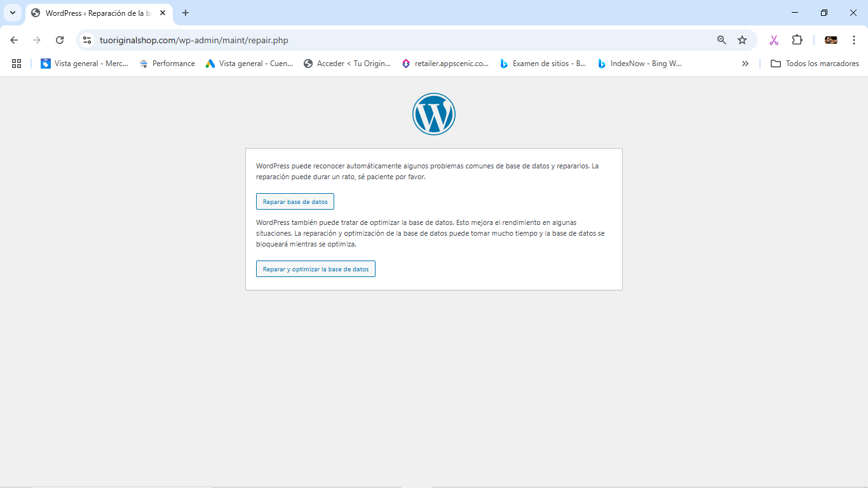Image resolution: width=868 pixels, height=488 pixels.
Task: Open a new tab with plus button
Action: pos(186,13)
